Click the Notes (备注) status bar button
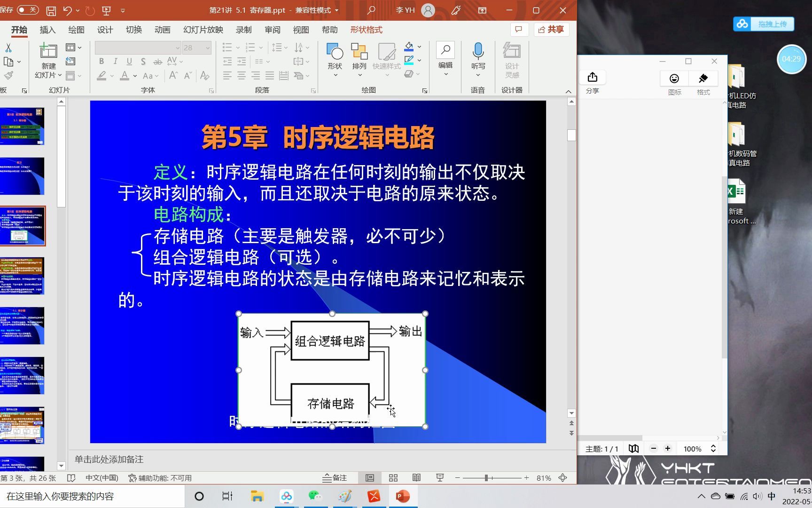The height and width of the screenshot is (508, 812). pos(335,478)
